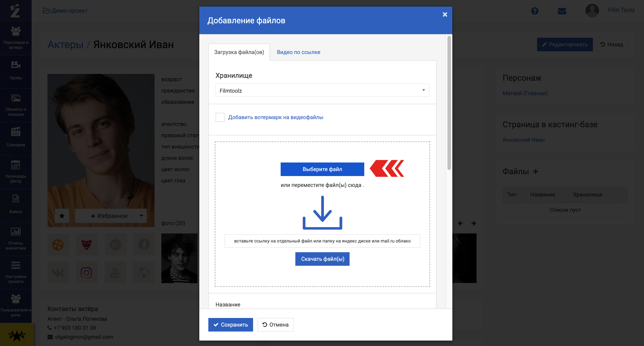Click the stars badge at sidebar bottom
The height and width of the screenshot is (346, 644).
[17, 335]
